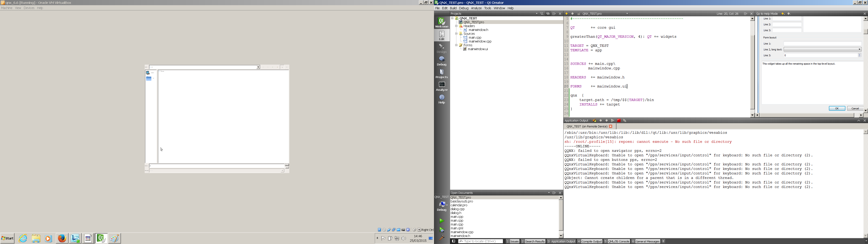Image resolution: width=868 pixels, height=244 pixels.
Task: Toggle read-only lock icon beside QNX_TEST.pro
Action: pyautogui.click(x=579, y=14)
